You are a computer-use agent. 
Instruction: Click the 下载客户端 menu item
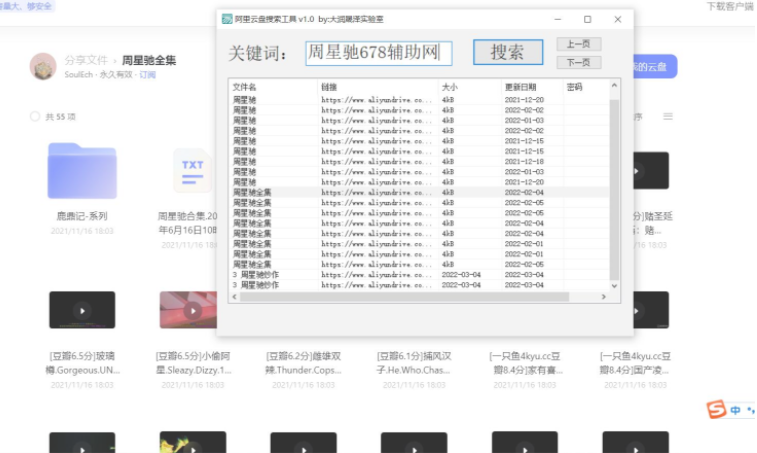point(730,6)
